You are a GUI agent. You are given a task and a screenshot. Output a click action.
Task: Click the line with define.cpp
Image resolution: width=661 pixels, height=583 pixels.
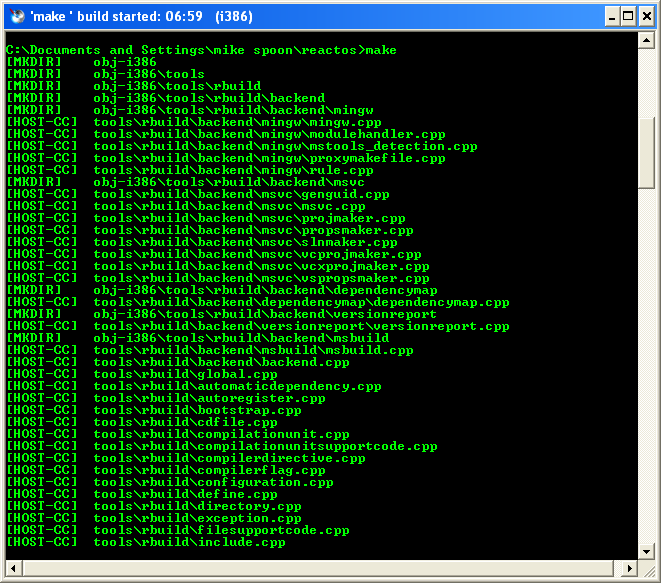coord(142,494)
